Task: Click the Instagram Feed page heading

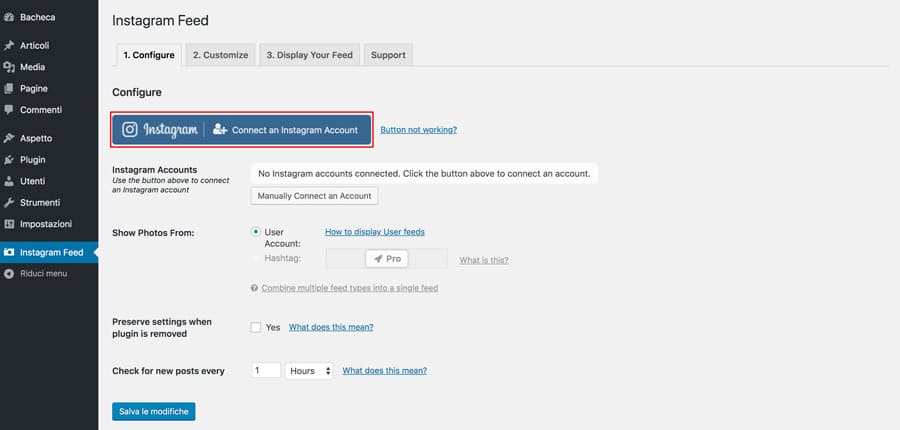Action: coord(160,21)
